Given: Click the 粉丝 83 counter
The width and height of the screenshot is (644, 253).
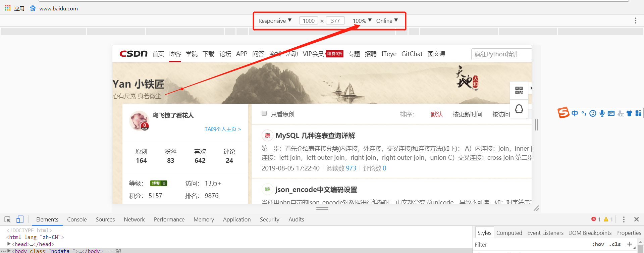Looking at the screenshot, I should tap(171, 156).
